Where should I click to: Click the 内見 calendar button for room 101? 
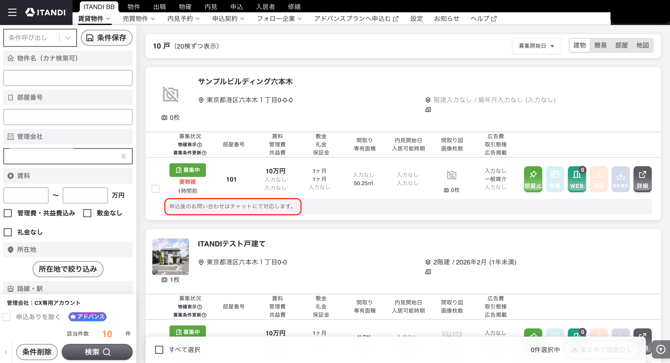coord(555,179)
